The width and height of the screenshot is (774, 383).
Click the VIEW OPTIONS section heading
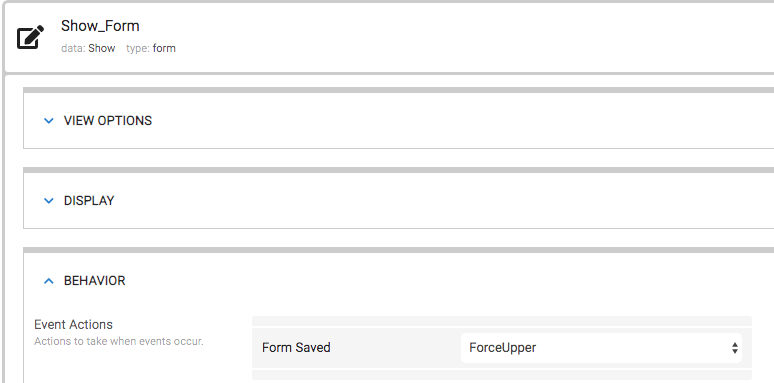(x=108, y=120)
